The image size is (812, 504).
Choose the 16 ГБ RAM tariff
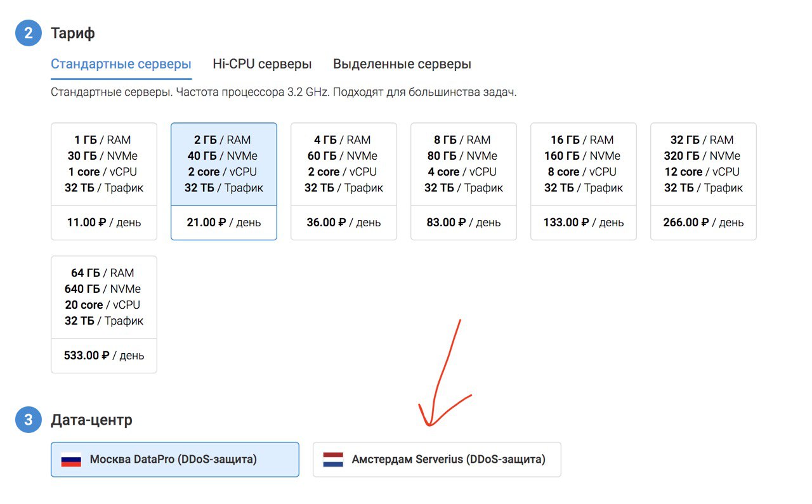pos(584,164)
